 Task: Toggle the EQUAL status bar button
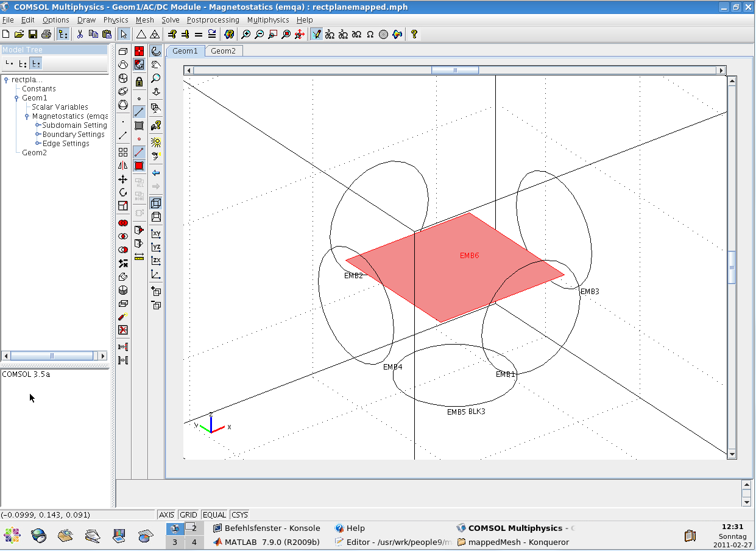point(214,514)
